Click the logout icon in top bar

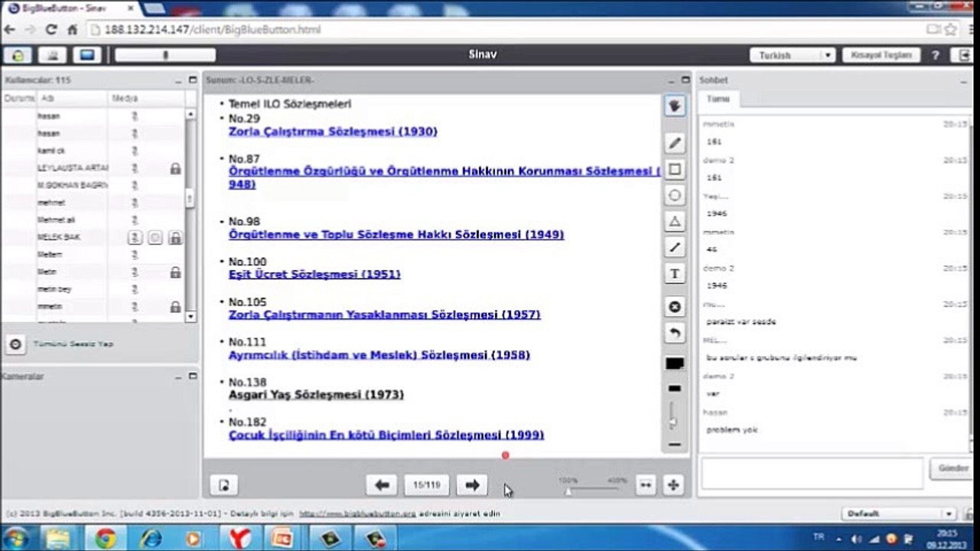pos(964,55)
